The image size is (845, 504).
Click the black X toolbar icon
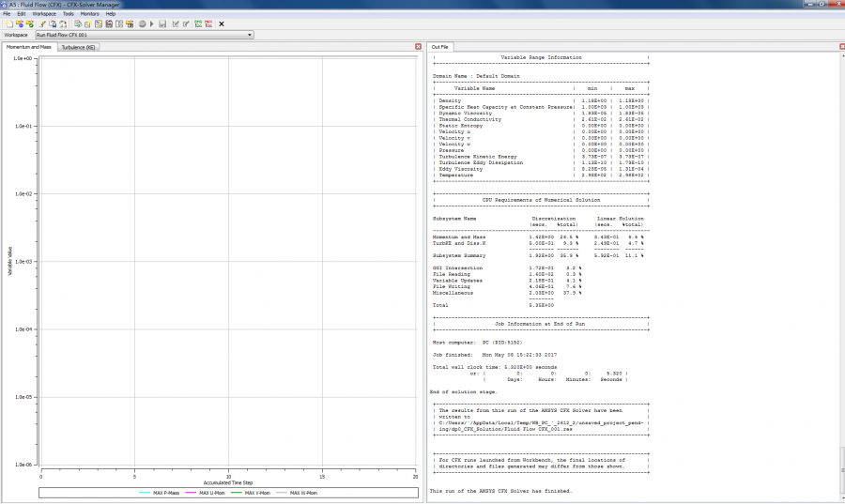(222, 23)
